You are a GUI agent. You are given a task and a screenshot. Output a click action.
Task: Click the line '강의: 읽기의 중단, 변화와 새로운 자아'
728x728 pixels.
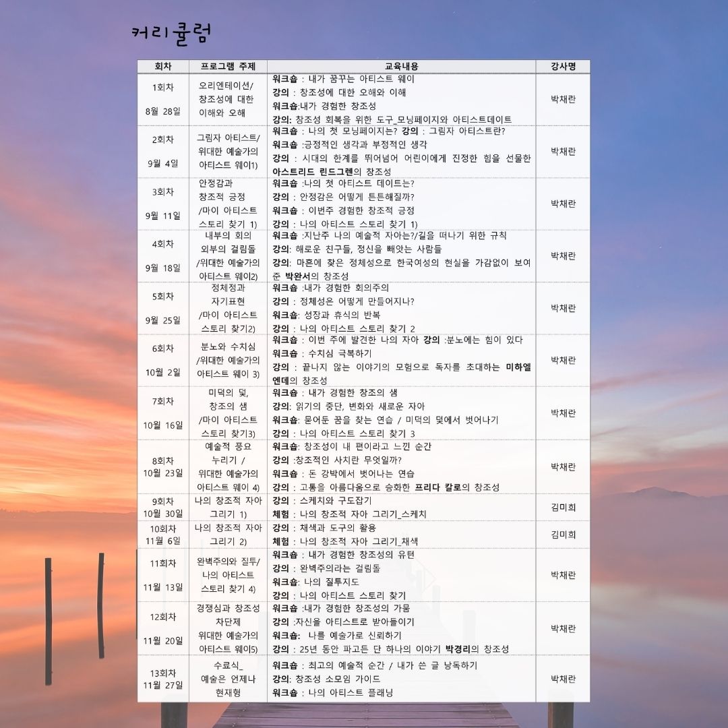[x=348, y=406]
